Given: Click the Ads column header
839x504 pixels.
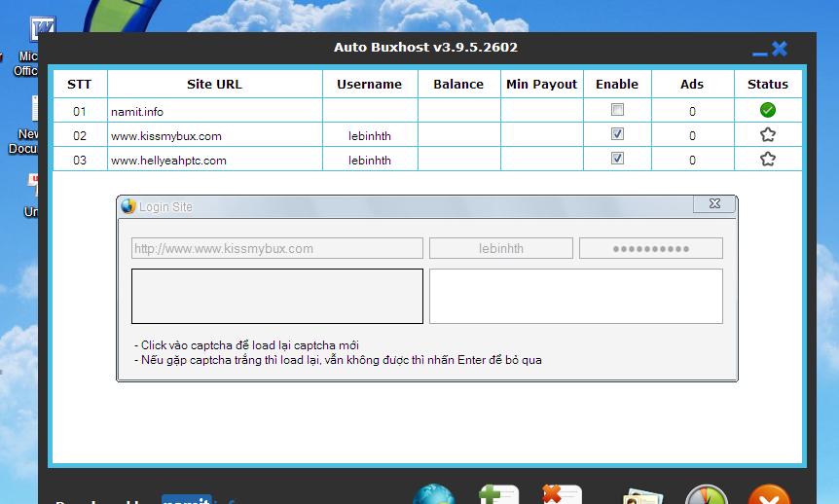Looking at the screenshot, I should coord(692,84).
